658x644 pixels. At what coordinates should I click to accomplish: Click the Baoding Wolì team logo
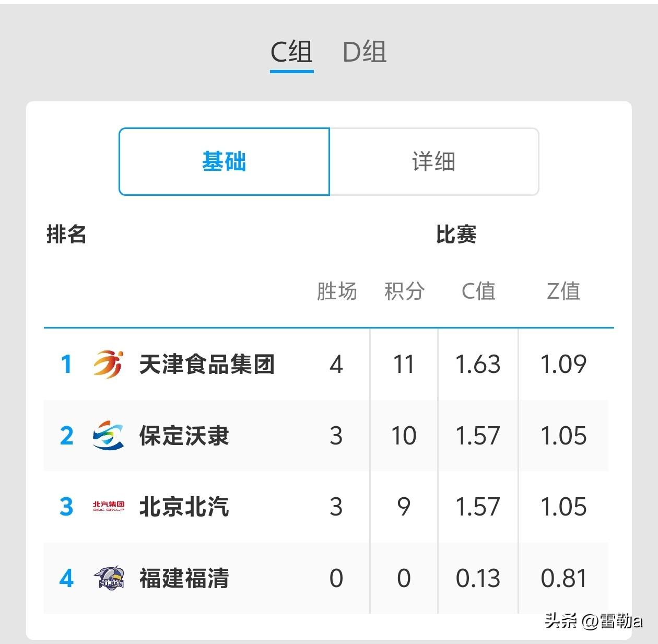[109, 435]
